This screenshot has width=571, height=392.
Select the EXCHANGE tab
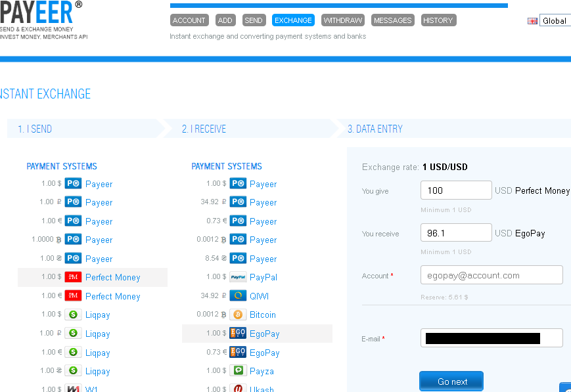pos(293,20)
